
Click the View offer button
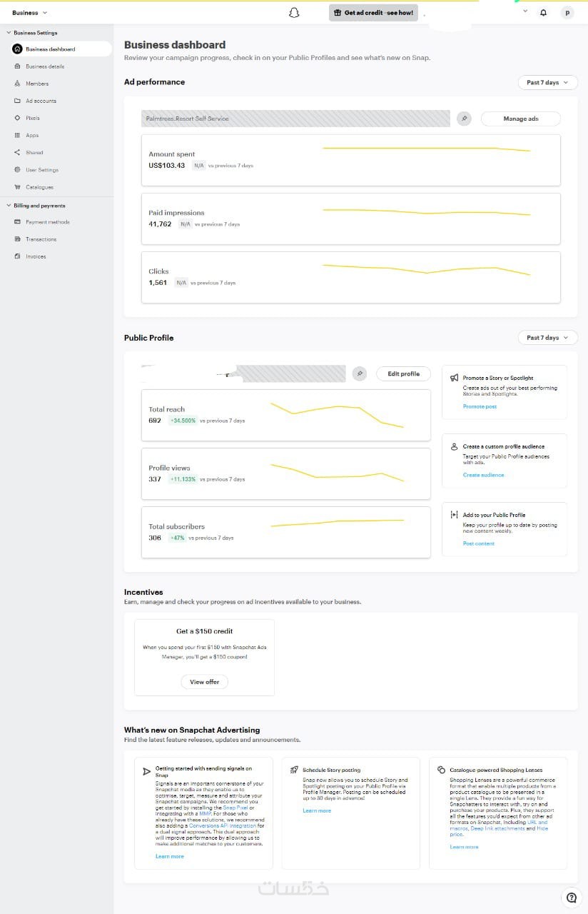(x=204, y=682)
